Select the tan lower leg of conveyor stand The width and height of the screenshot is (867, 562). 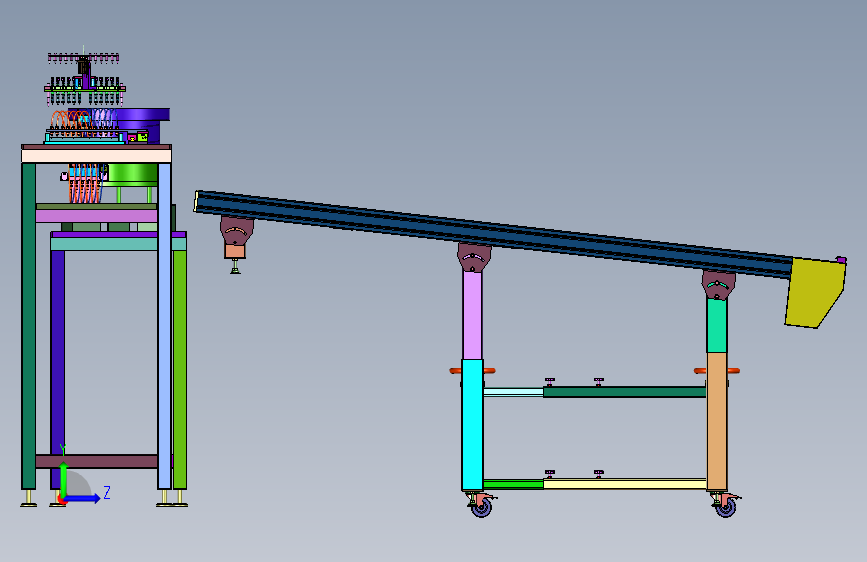tap(717, 422)
